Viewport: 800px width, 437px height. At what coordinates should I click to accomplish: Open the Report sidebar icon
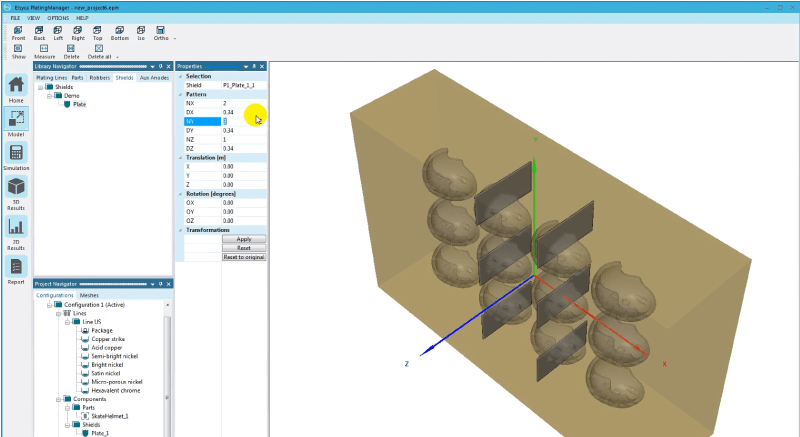(x=16, y=269)
